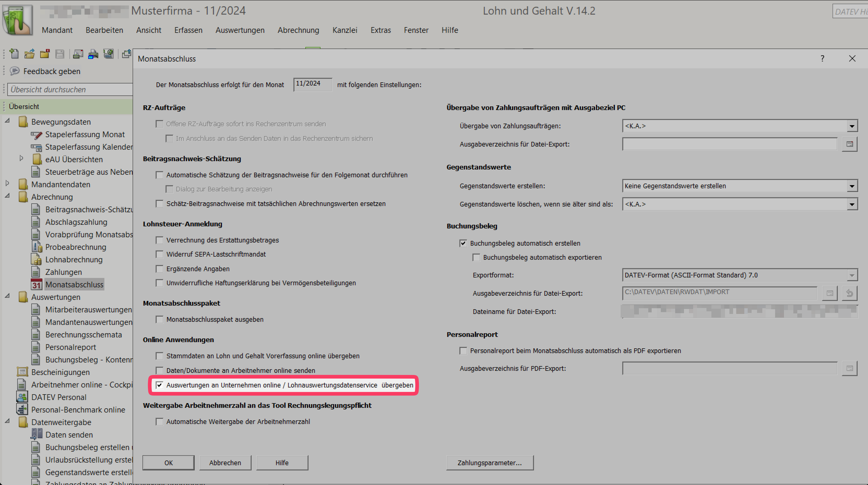Click the printer toolbar icon

(x=93, y=54)
